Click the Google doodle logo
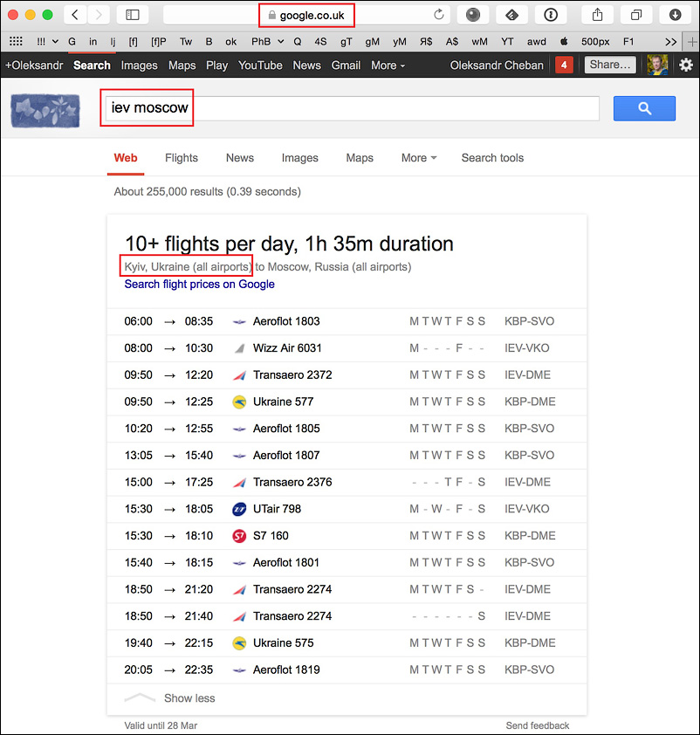The width and height of the screenshot is (700, 735). [x=45, y=111]
